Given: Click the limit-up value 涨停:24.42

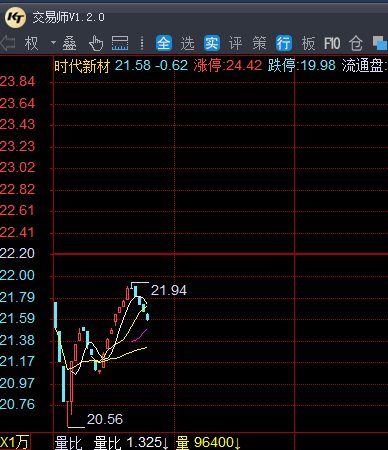Looking at the screenshot, I should (x=228, y=66).
